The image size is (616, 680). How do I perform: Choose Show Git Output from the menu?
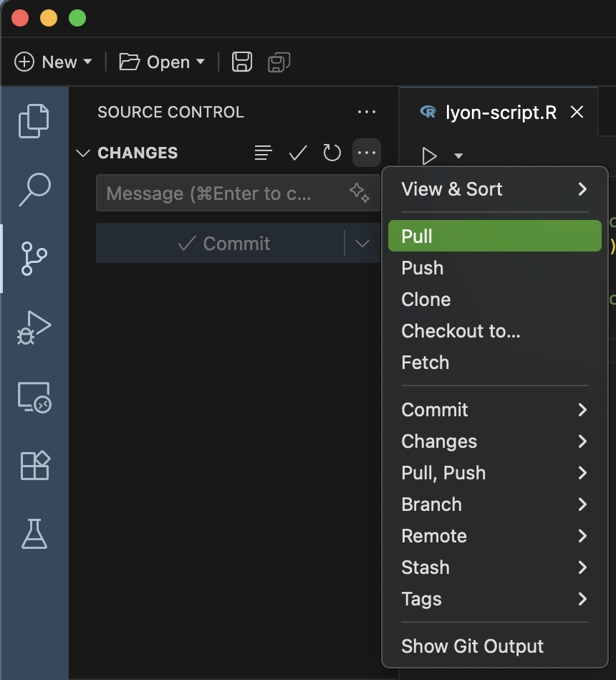pyautogui.click(x=472, y=646)
